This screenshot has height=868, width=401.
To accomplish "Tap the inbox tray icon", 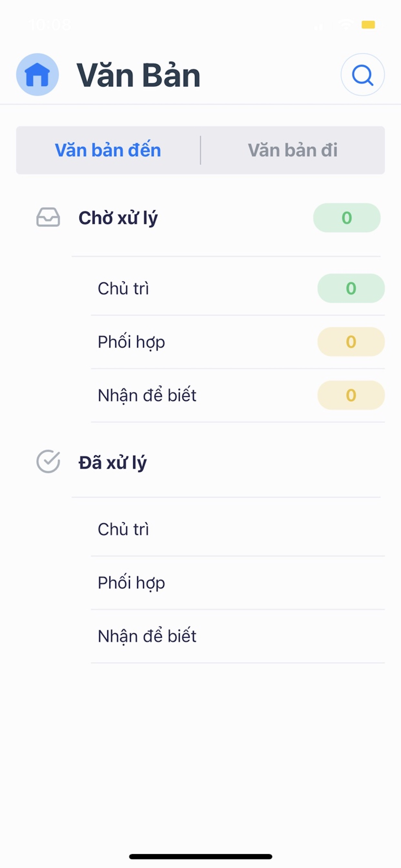I will click(x=48, y=217).
